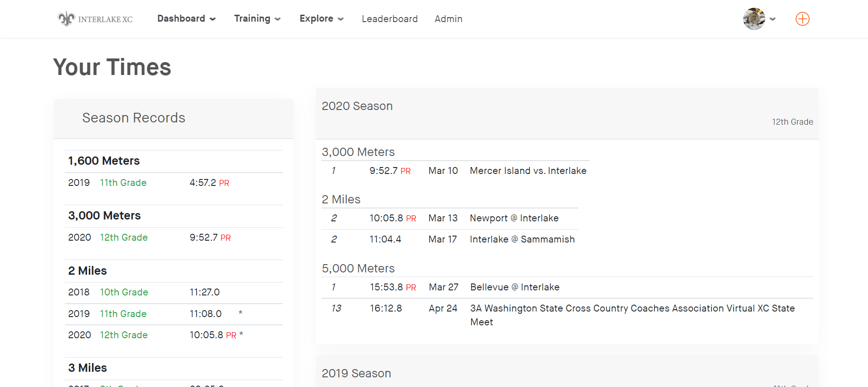Screen dimensions: 868x387
Task: Click 10th Grade in 2 Miles records
Action: pyautogui.click(x=124, y=292)
